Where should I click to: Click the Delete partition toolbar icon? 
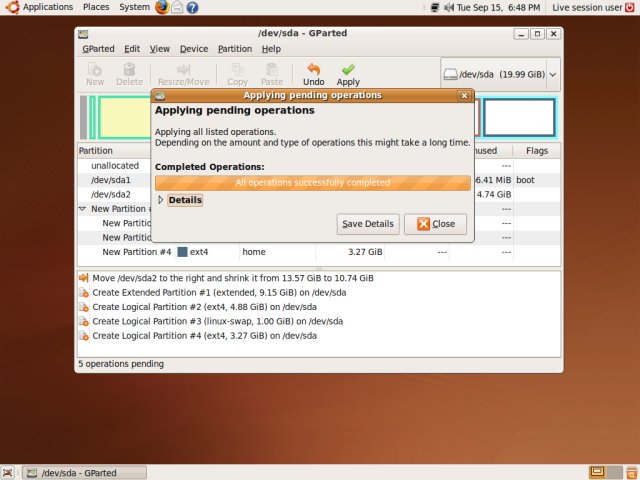[x=129, y=69]
